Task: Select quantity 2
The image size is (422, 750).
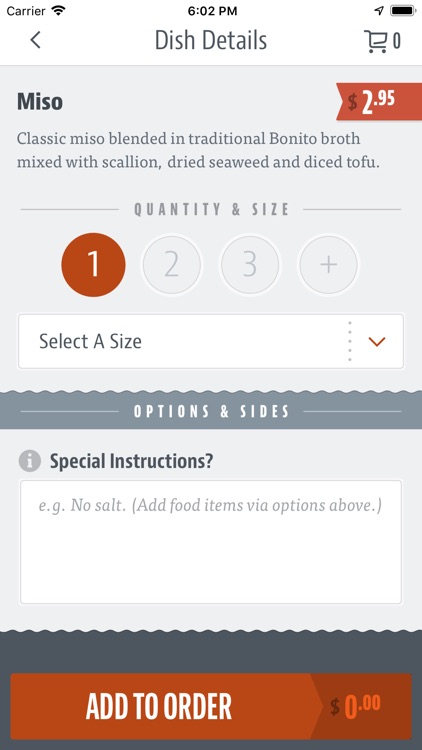Action: (x=172, y=265)
